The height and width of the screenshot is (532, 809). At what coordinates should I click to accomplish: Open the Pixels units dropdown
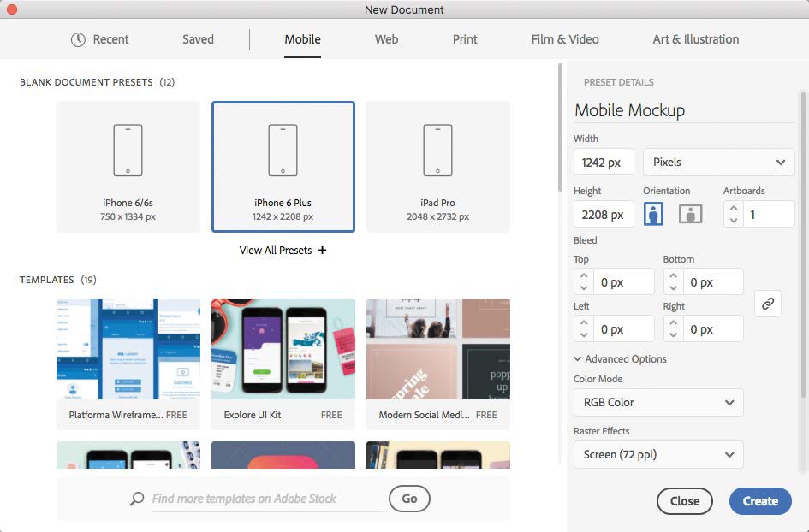click(x=719, y=163)
